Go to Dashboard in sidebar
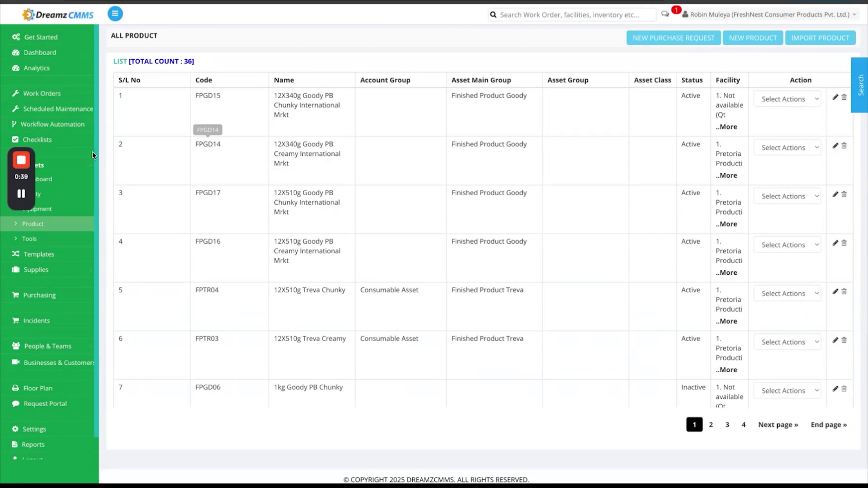Image resolution: width=868 pixels, height=488 pixels. point(40,52)
